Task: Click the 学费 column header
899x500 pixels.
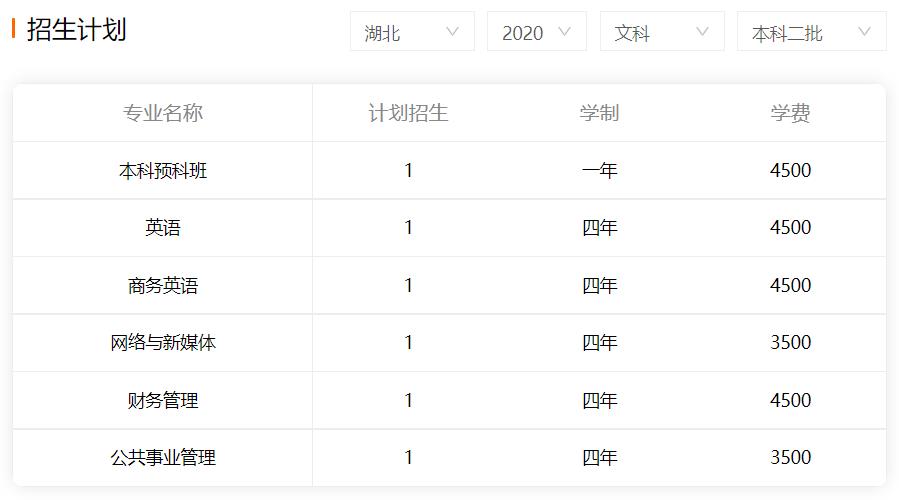Action: tap(790, 113)
